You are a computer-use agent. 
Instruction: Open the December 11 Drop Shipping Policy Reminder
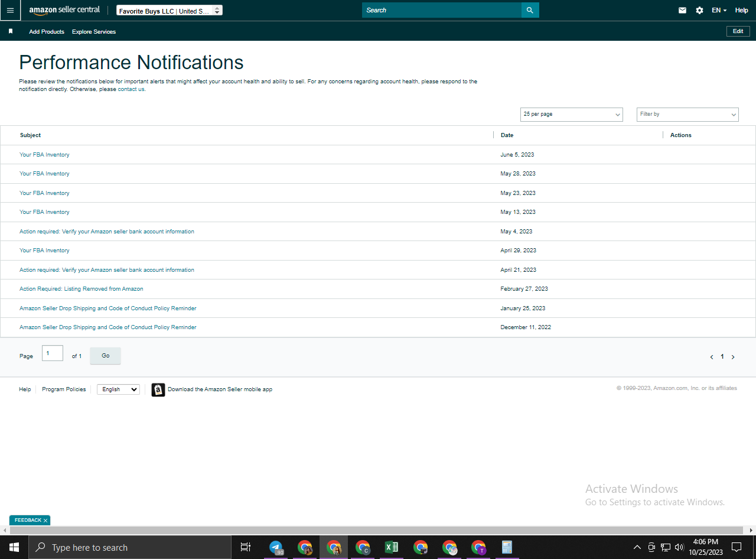[x=108, y=327]
